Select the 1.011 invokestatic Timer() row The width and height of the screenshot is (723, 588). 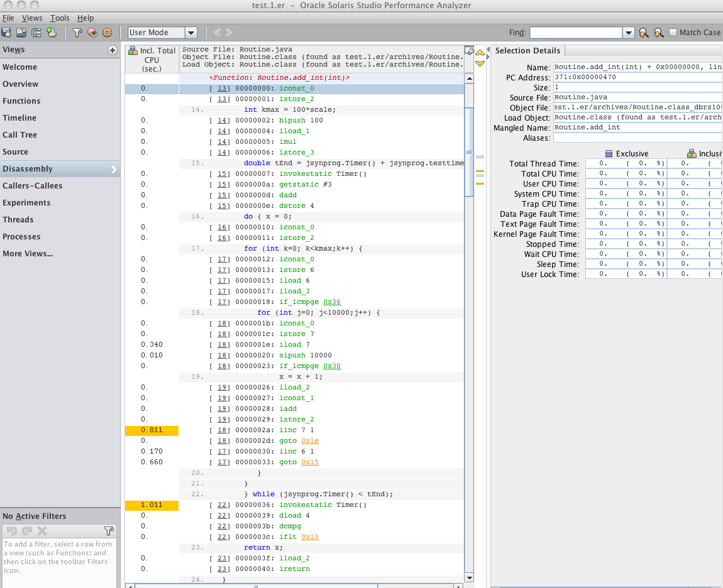[294, 504]
